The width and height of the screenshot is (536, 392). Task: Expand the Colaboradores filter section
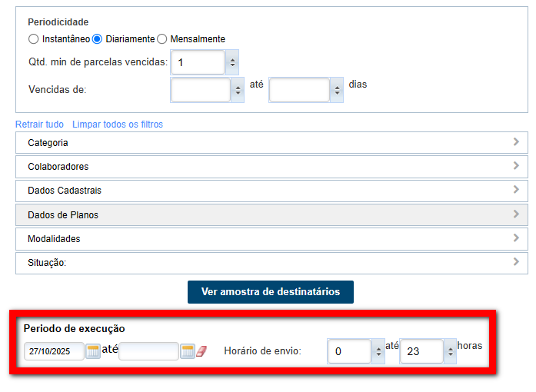[271, 167]
